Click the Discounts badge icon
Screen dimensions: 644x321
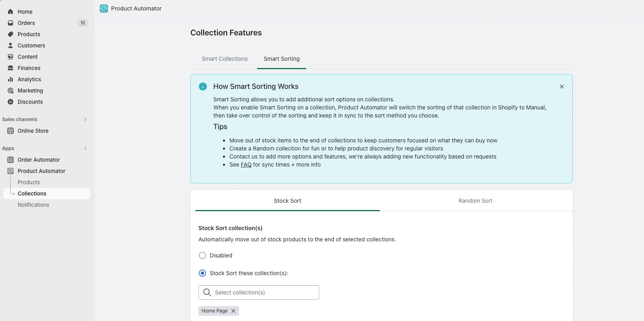(10, 102)
